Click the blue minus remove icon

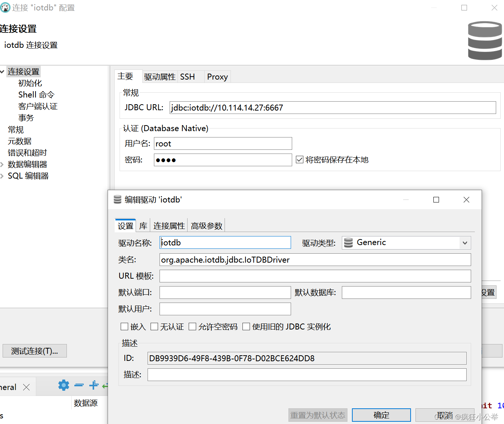pos(79,385)
